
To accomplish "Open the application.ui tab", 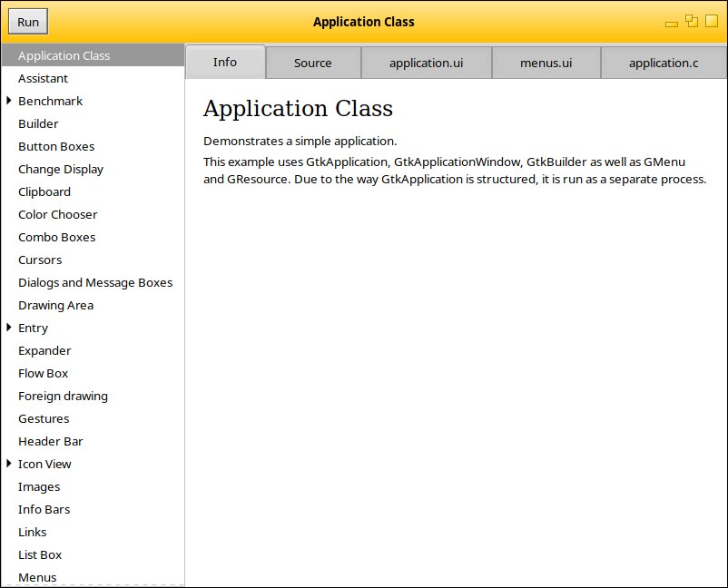I will pyautogui.click(x=427, y=64).
